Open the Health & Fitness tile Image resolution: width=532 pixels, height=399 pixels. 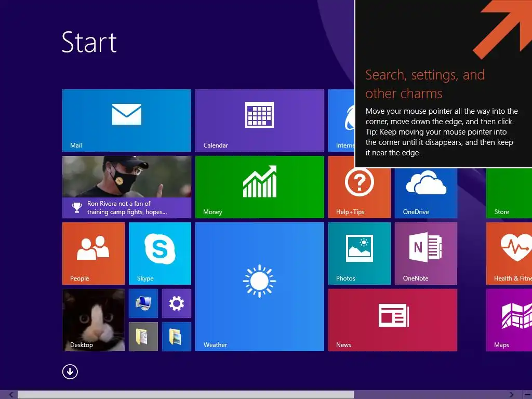pos(509,254)
